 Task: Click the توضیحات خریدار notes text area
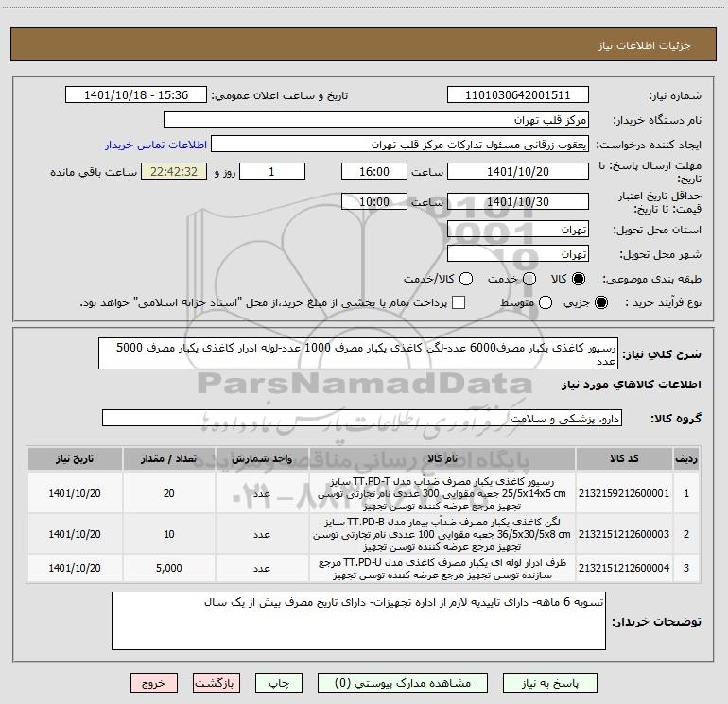click(x=358, y=621)
